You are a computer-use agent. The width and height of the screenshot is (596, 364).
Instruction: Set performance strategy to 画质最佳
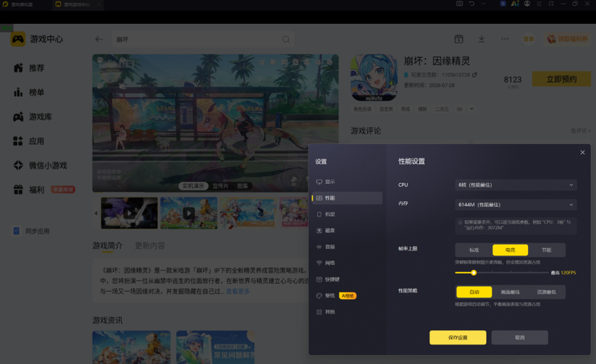coord(510,292)
